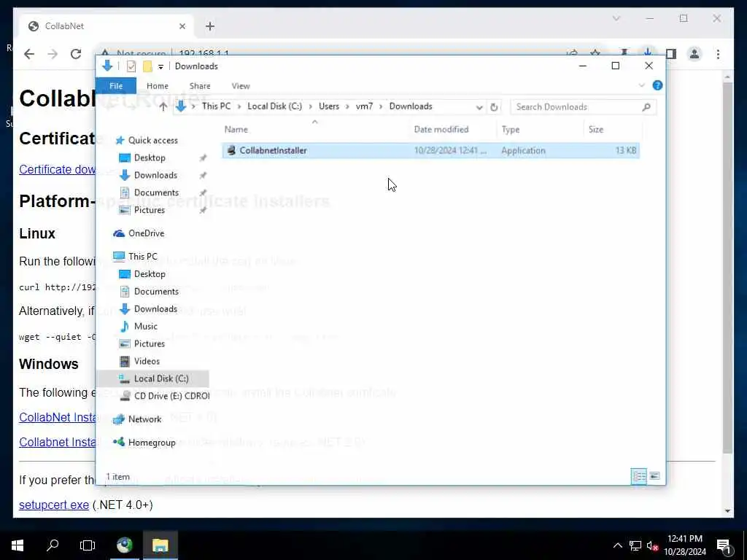
Task: Select Network in navigation pane
Action: 144,419
